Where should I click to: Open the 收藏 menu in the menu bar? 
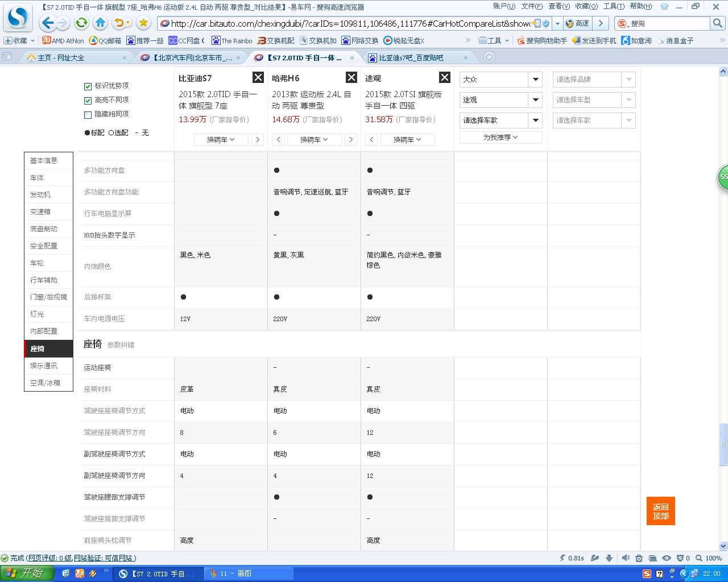tap(586, 6)
